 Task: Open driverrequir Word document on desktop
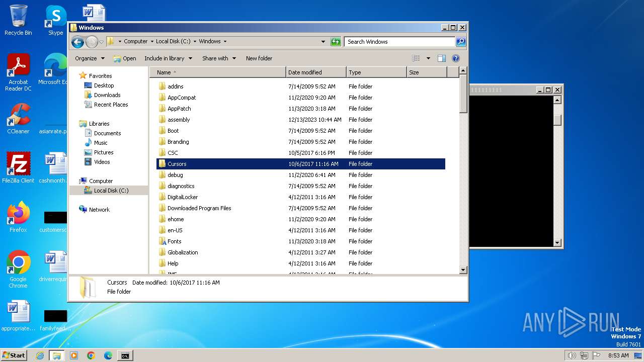click(53, 266)
